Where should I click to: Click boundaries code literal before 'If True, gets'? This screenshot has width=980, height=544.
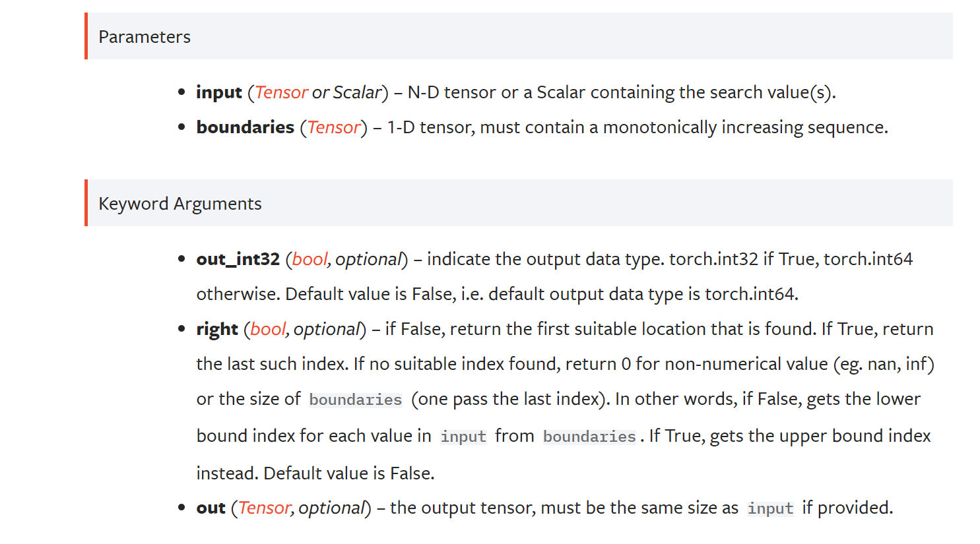tap(589, 437)
